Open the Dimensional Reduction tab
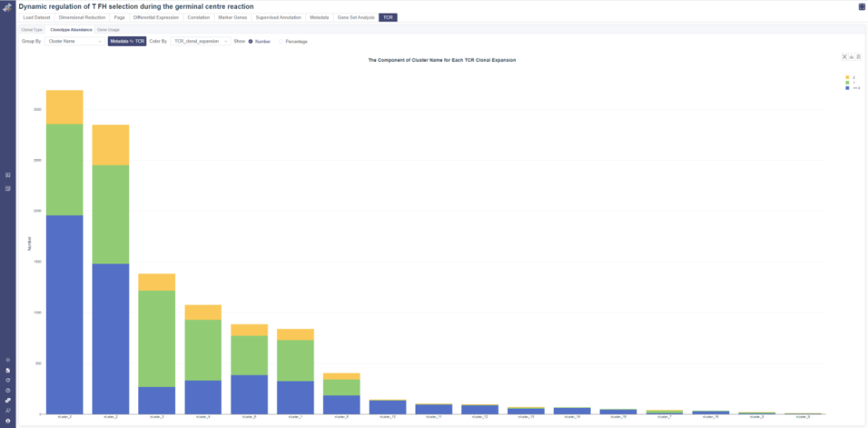The width and height of the screenshot is (868, 428). pos(82,18)
